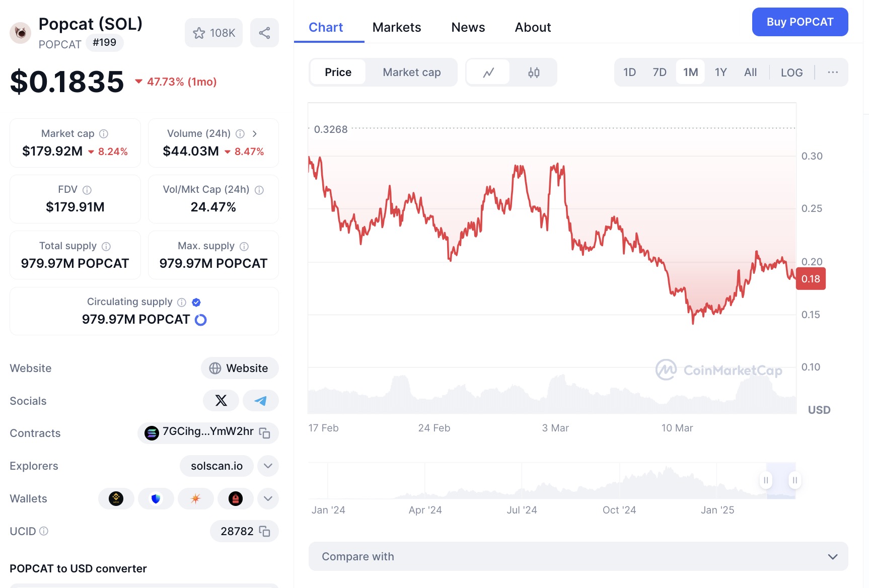This screenshot has width=869, height=588.
Task: Open Volume (24h) details arrow
Action: (x=255, y=134)
